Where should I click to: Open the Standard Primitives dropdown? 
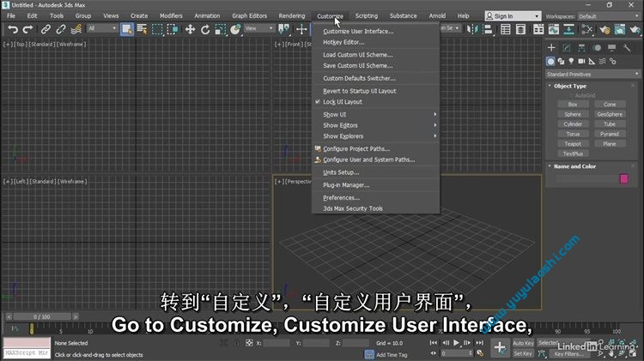(x=592, y=75)
